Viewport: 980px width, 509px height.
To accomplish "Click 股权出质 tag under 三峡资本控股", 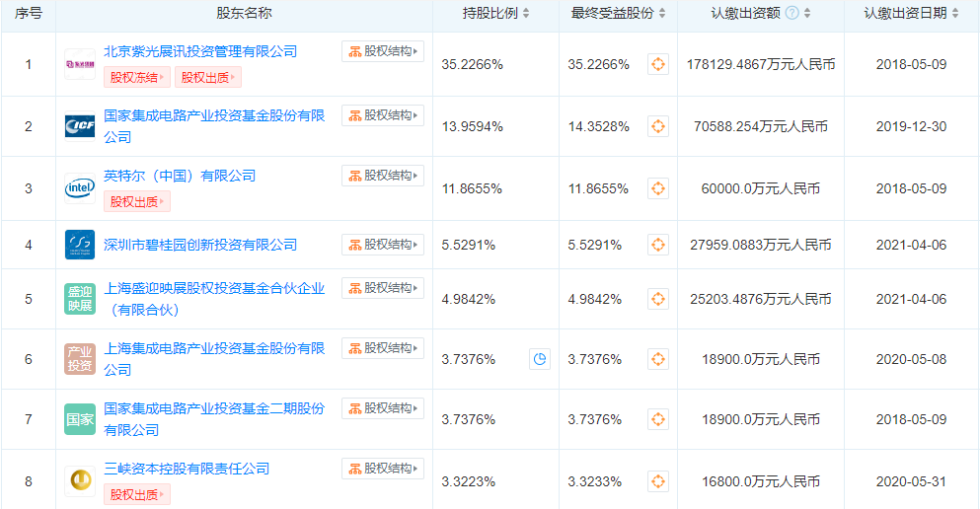I will (137, 494).
